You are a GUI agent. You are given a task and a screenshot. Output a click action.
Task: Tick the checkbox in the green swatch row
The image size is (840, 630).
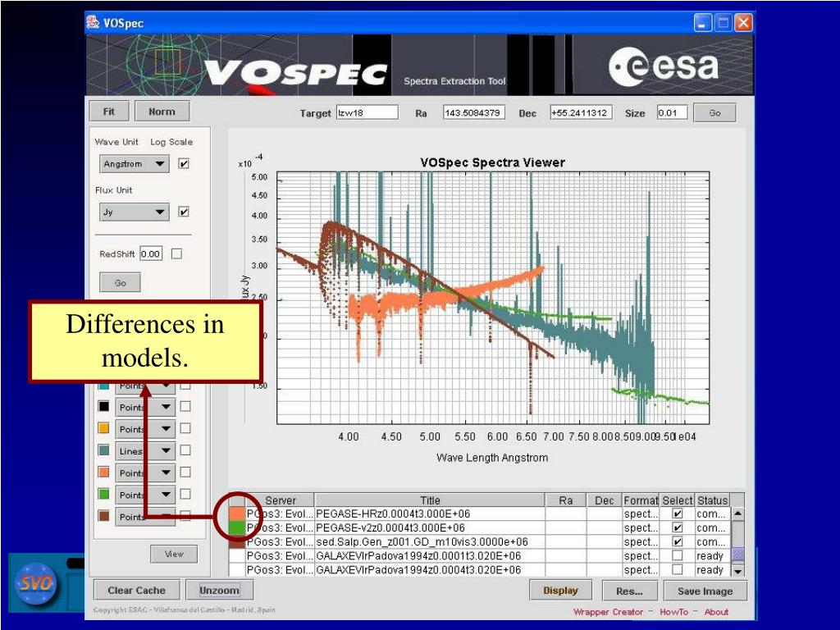coord(185,495)
